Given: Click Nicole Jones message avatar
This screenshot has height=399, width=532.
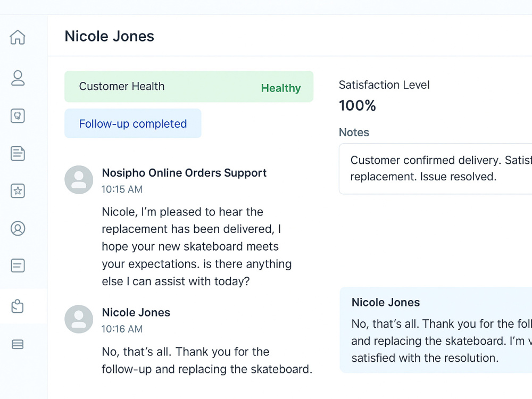Looking at the screenshot, I should [x=79, y=319].
